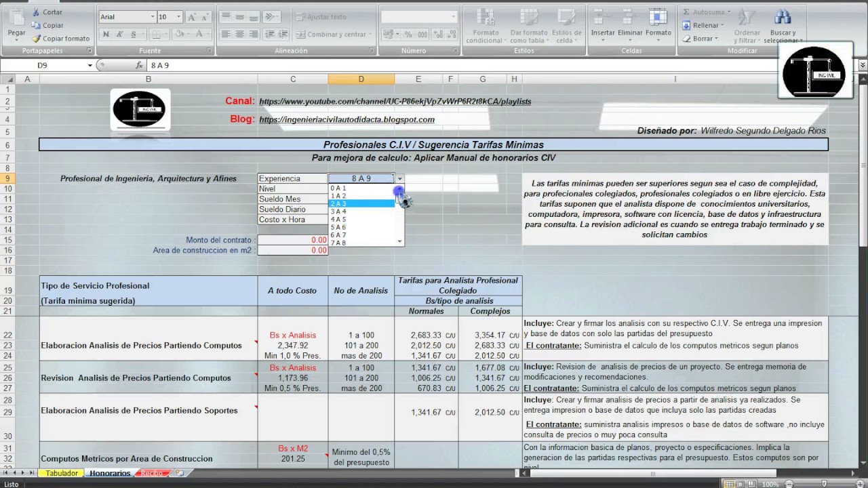Open the font name dropdown (Arial)

click(152, 17)
